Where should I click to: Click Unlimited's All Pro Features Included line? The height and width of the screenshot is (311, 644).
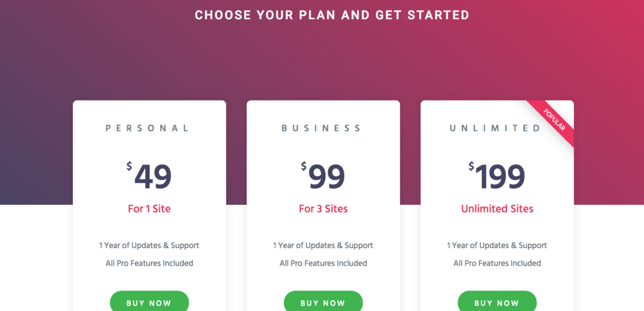[497, 263]
